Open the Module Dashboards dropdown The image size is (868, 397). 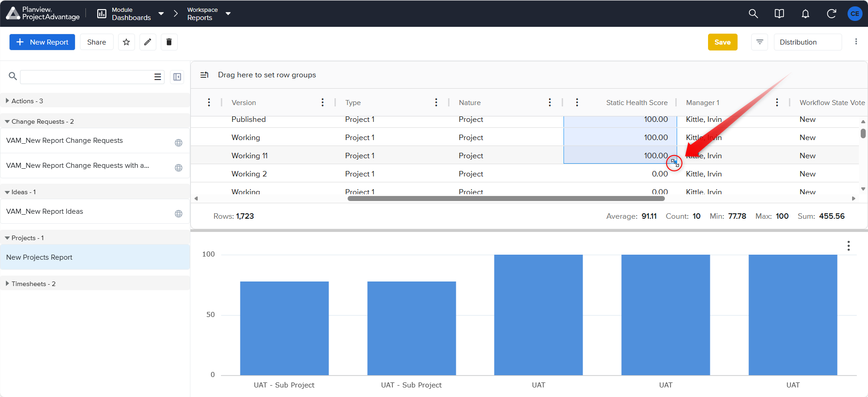[x=131, y=14]
